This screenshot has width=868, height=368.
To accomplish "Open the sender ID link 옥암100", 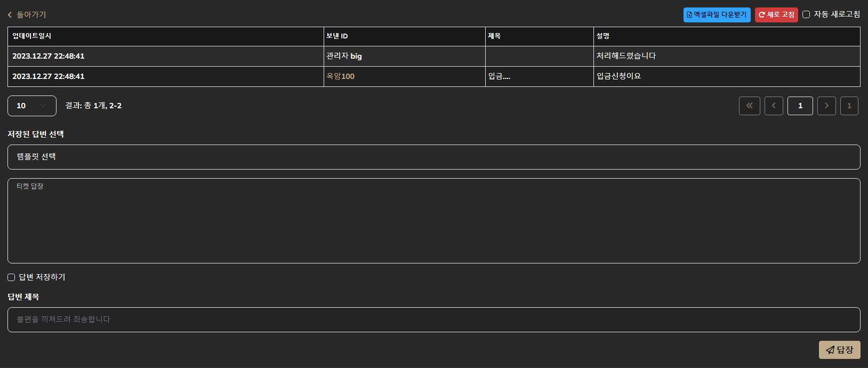I will click(341, 76).
